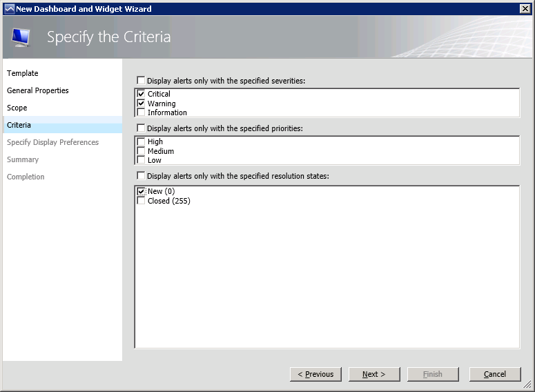The height and width of the screenshot is (392, 535).
Task: Tick the High priority checkbox
Action: [x=142, y=141]
